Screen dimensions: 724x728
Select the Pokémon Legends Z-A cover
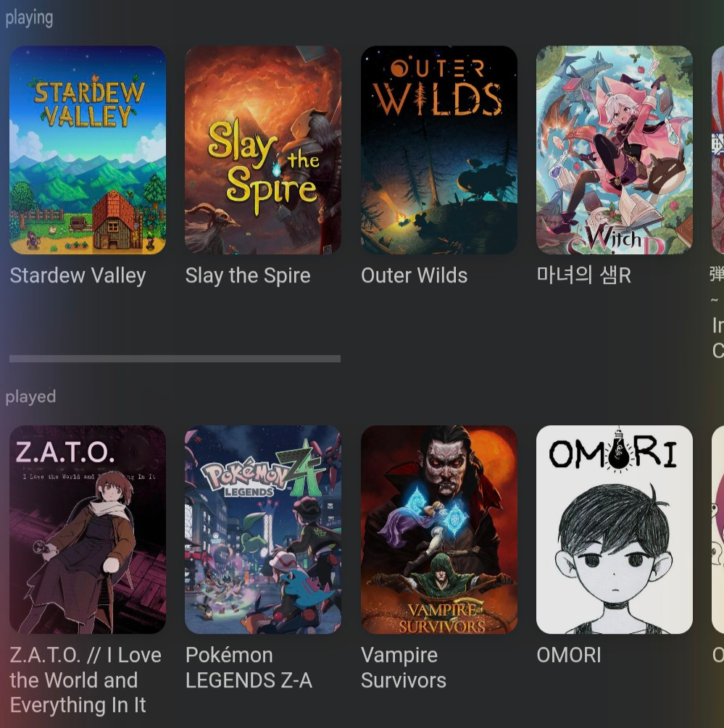pos(263,530)
